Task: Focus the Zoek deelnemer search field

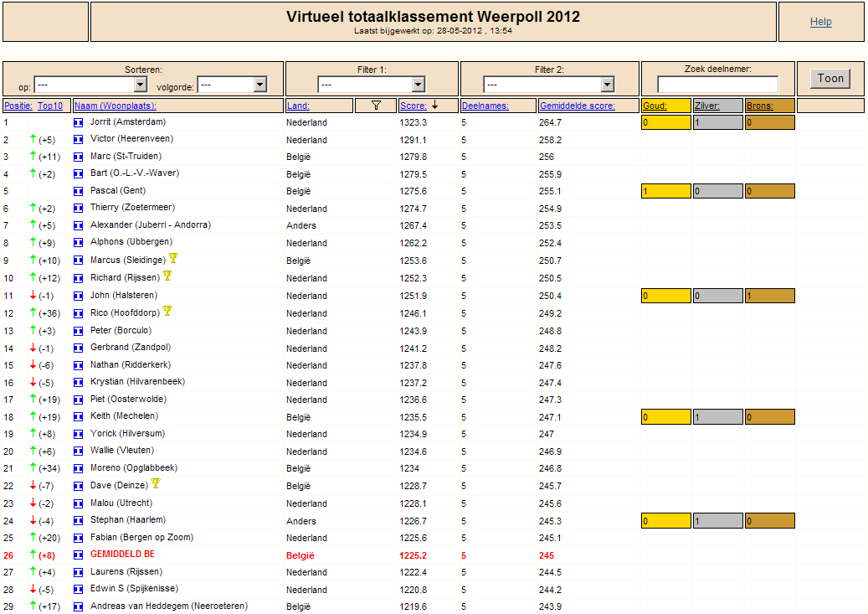Action: point(717,85)
